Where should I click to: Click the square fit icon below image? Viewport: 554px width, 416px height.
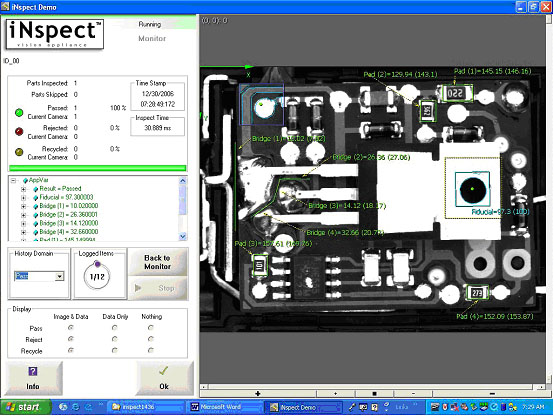[x=375, y=393]
